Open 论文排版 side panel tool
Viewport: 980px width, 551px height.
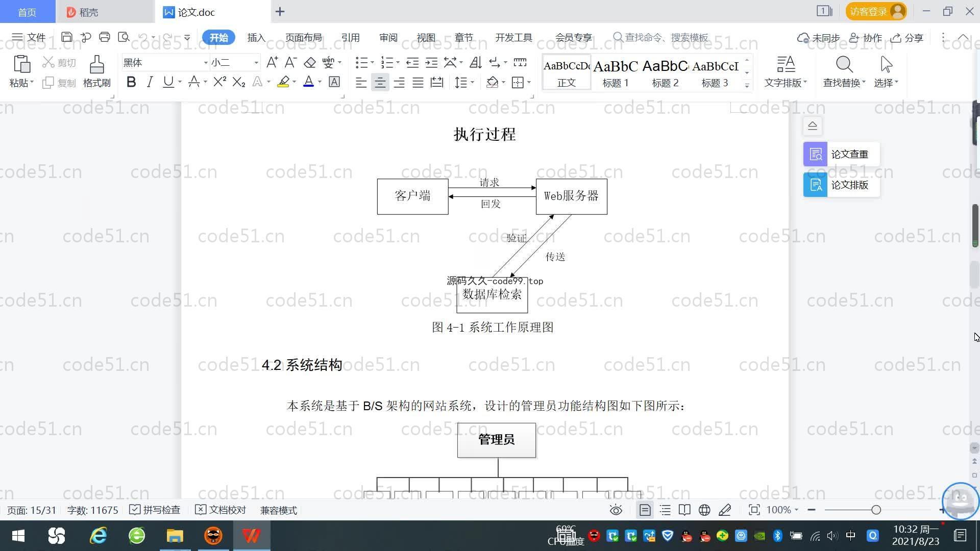(x=841, y=185)
